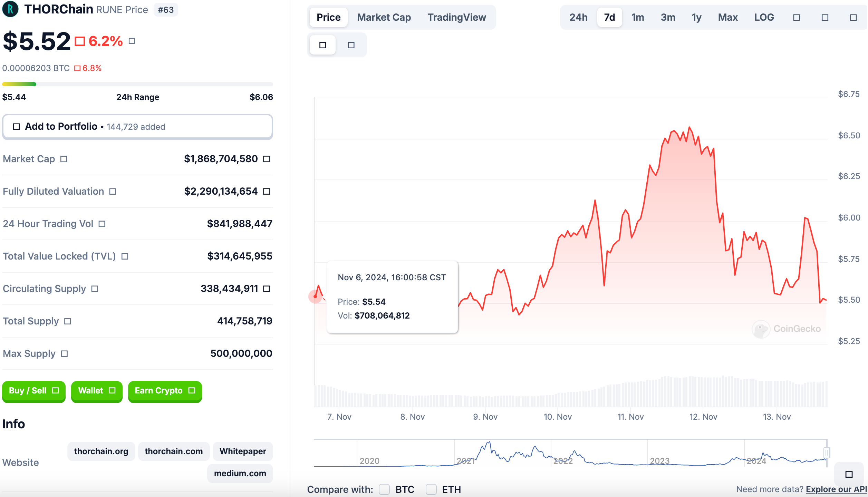Screen dimensions: 868x497
Task: Click the THORChain RUNE logo icon
Action: 10,9
